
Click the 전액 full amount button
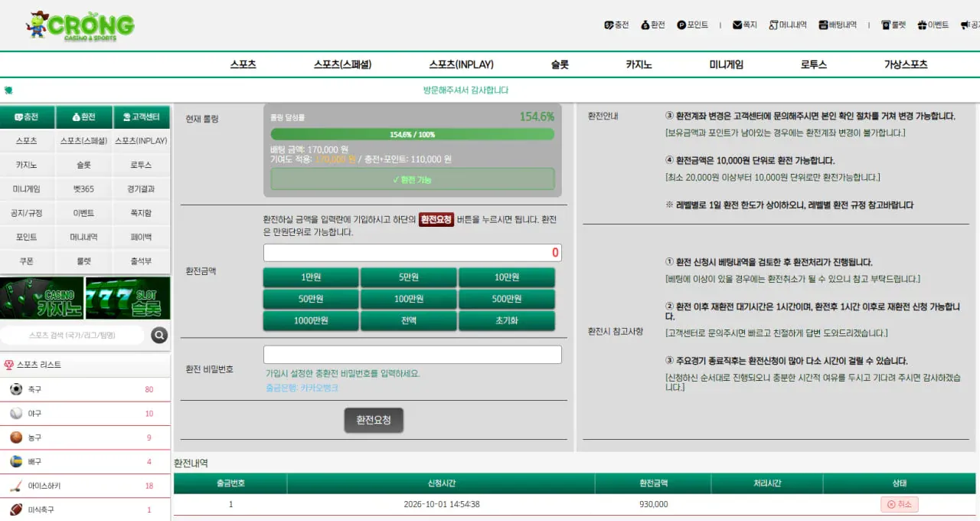coord(409,321)
